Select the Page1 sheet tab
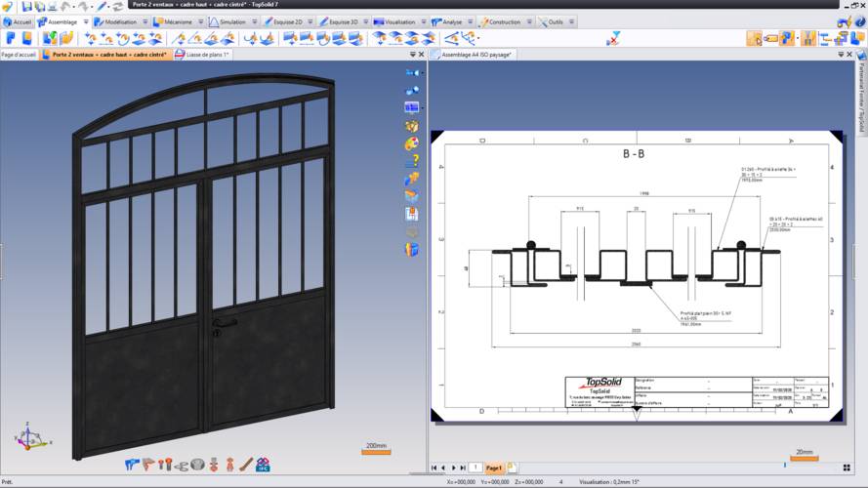This screenshot has height=488, width=868. (x=494, y=468)
